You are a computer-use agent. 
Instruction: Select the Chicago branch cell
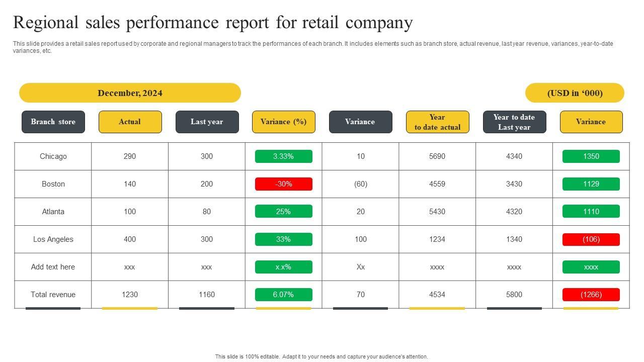point(53,156)
